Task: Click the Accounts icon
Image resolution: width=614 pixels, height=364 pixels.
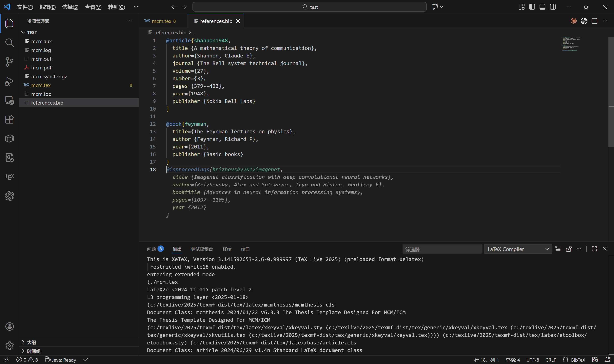Action: tap(9, 326)
